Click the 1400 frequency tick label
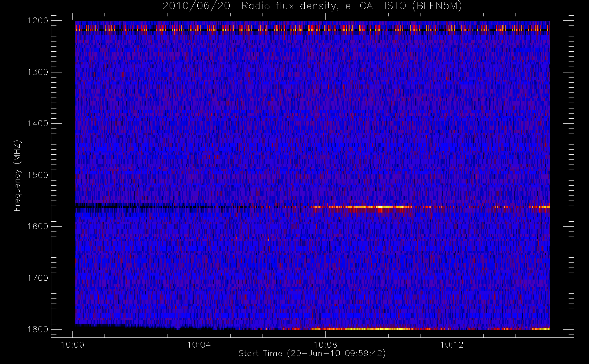The height and width of the screenshot is (364, 589). click(38, 123)
